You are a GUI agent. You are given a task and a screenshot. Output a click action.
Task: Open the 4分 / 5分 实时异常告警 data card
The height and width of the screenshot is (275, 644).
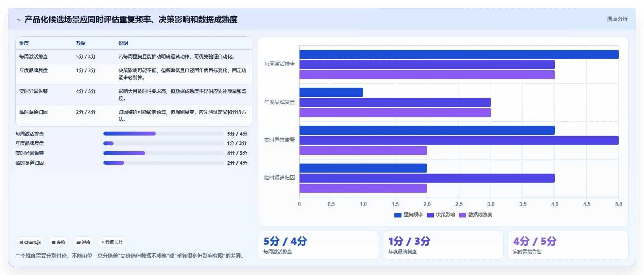568,245
